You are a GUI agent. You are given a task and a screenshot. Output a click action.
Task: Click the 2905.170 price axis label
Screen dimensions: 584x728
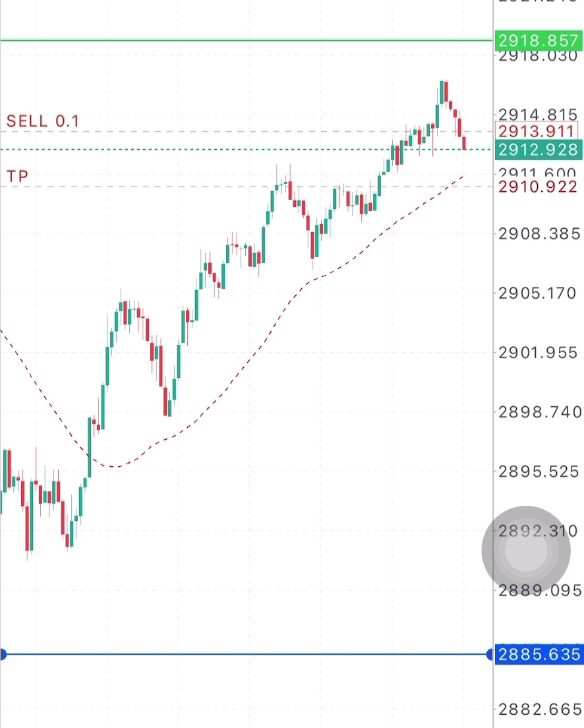click(x=539, y=293)
